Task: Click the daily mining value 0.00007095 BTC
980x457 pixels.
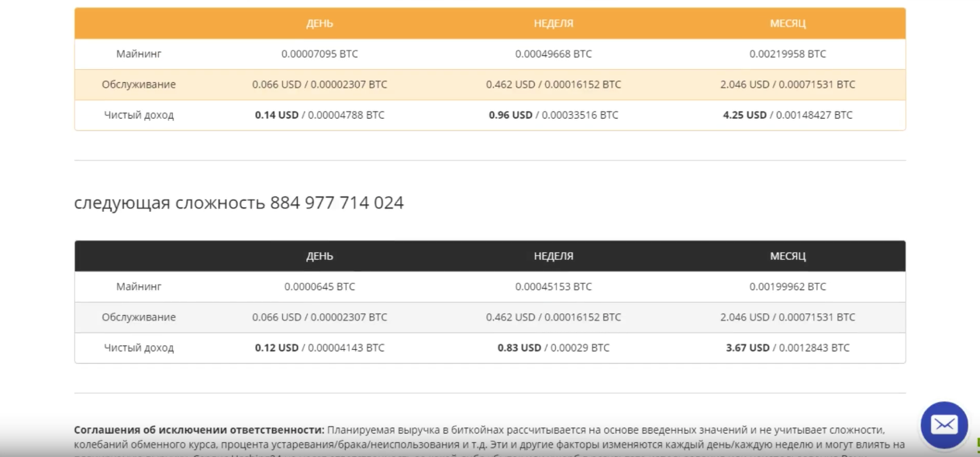Action: (319, 54)
